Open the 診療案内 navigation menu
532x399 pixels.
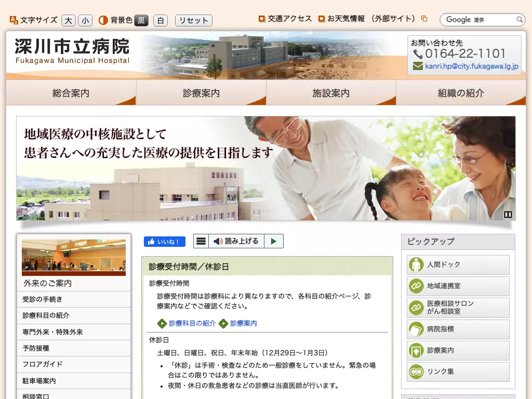tap(201, 92)
